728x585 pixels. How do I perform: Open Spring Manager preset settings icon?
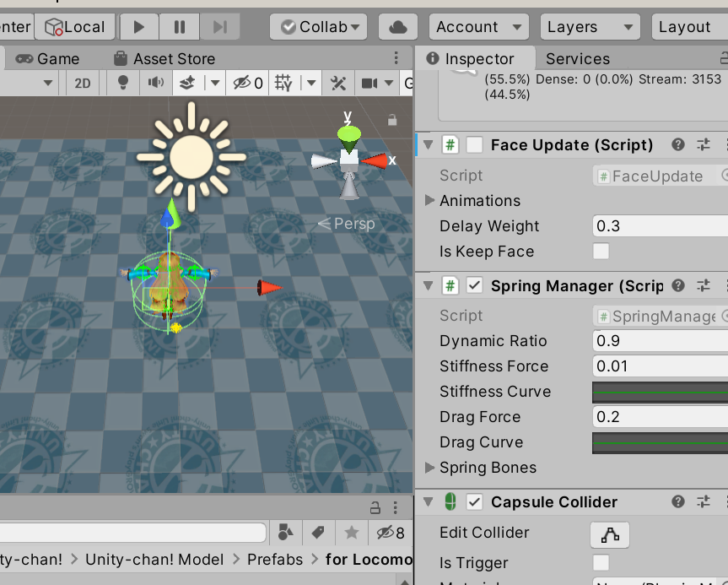(704, 285)
